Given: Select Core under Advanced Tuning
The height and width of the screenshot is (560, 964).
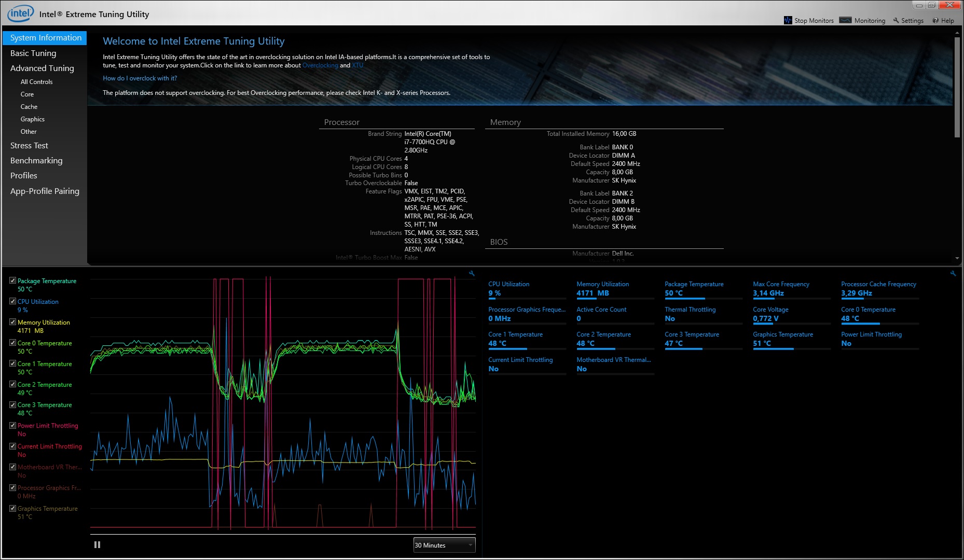Looking at the screenshot, I should pos(27,94).
